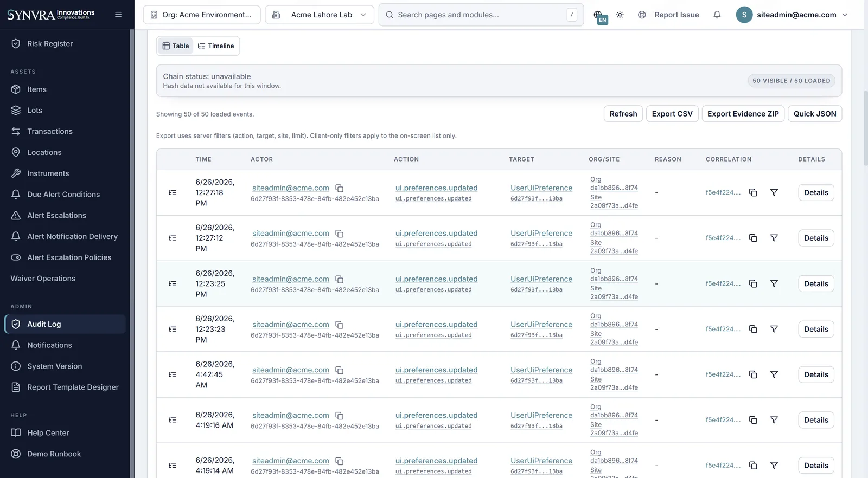The width and height of the screenshot is (868, 478).
Task: Focus search pages and modules field
Action: [x=481, y=15]
